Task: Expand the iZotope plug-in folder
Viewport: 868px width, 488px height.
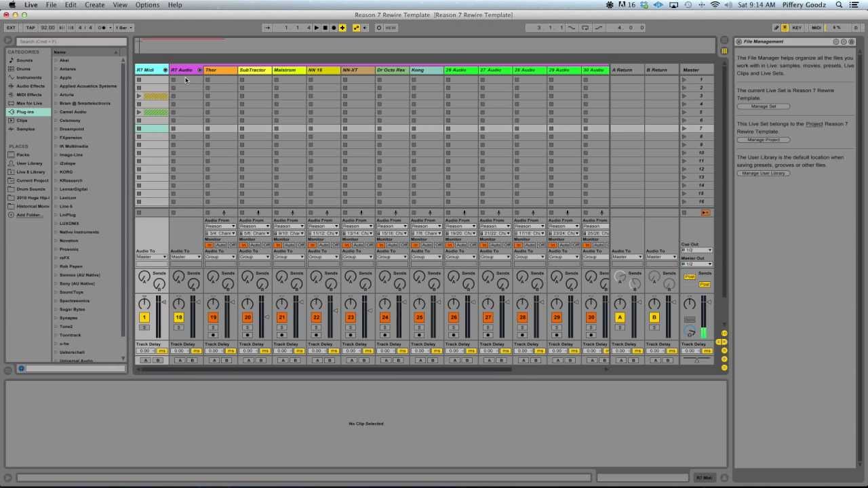Action: [56, 163]
